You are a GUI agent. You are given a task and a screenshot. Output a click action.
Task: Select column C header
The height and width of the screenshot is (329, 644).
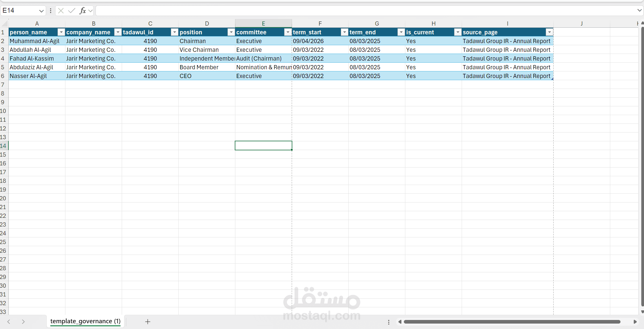[150, 23]
